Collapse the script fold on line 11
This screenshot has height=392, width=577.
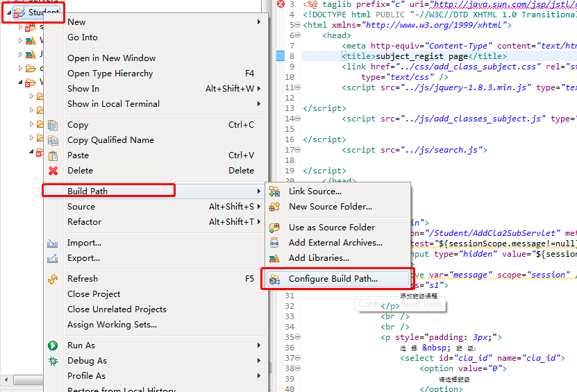pos(297,87)
